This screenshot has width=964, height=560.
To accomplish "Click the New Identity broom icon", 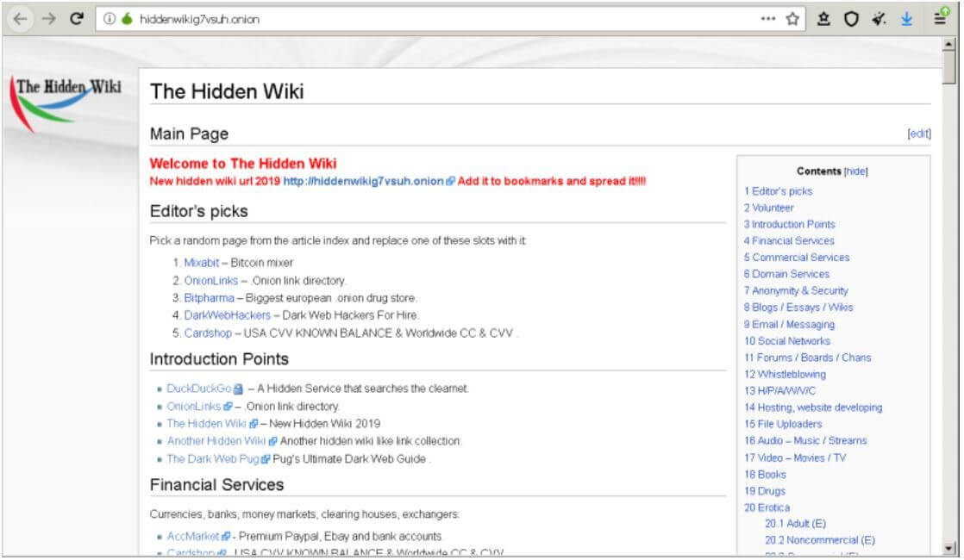I will (879, 19).
